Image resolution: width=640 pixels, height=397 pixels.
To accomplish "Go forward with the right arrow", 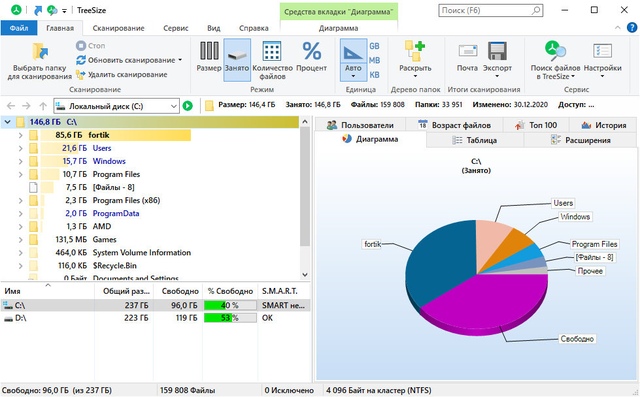I will click(27, 106).
